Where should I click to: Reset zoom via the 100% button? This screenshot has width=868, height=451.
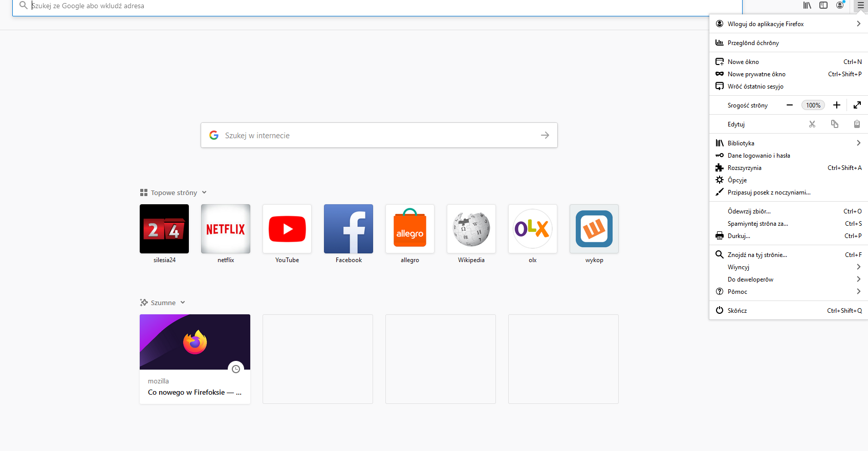point(813,105)
